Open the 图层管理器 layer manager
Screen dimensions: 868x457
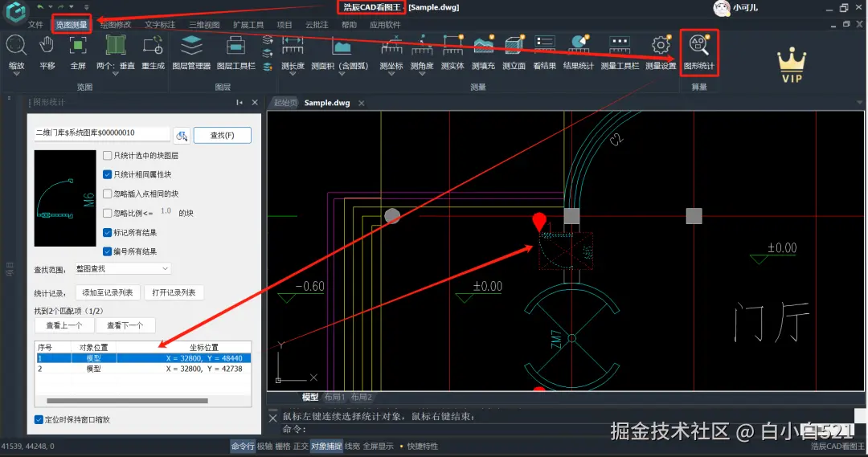191,46
